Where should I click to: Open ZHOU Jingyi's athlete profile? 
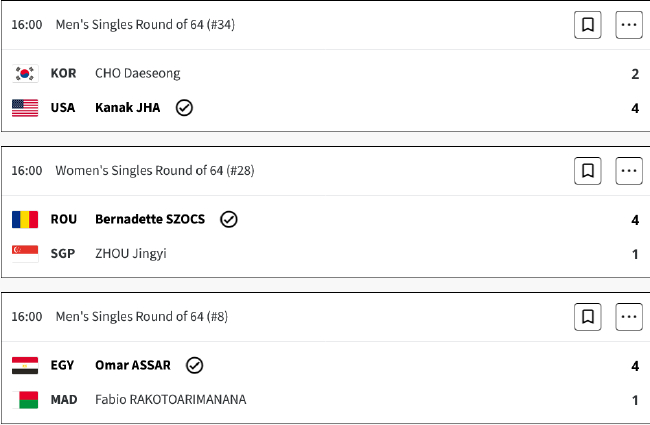(130, 253)
